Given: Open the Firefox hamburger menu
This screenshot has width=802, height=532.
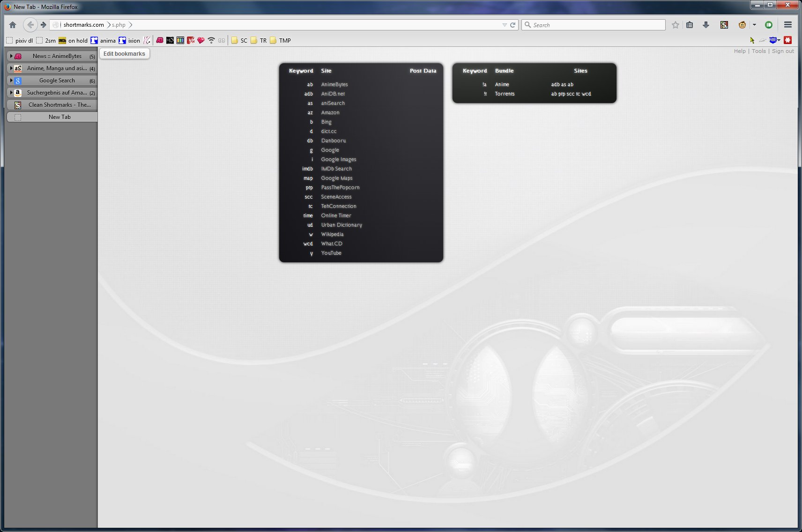Looking at the screenshot, I should (788, 25).
